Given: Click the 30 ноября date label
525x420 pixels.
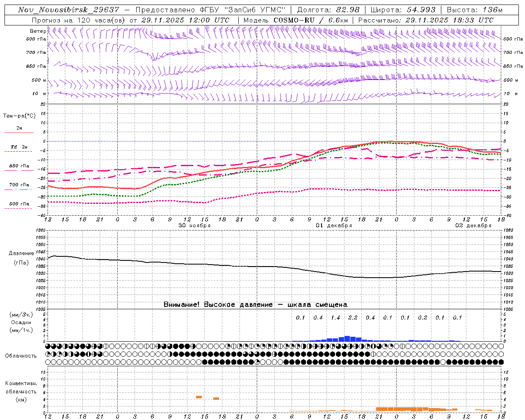Looking at the screenshot, I should pos(194,226).
